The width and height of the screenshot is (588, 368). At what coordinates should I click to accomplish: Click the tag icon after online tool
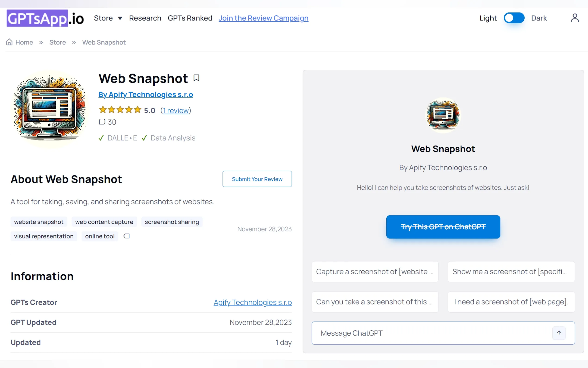pos(126,236)
